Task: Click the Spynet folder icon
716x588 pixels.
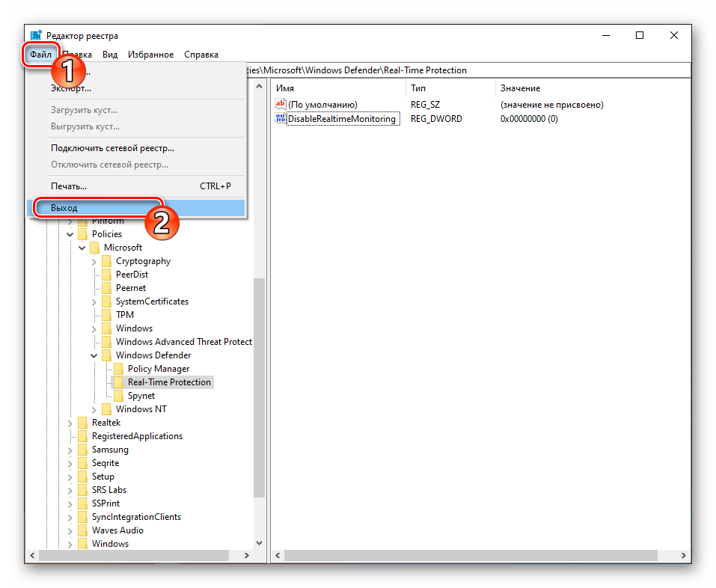Action: pyautogui.click(x=118, y=396)
